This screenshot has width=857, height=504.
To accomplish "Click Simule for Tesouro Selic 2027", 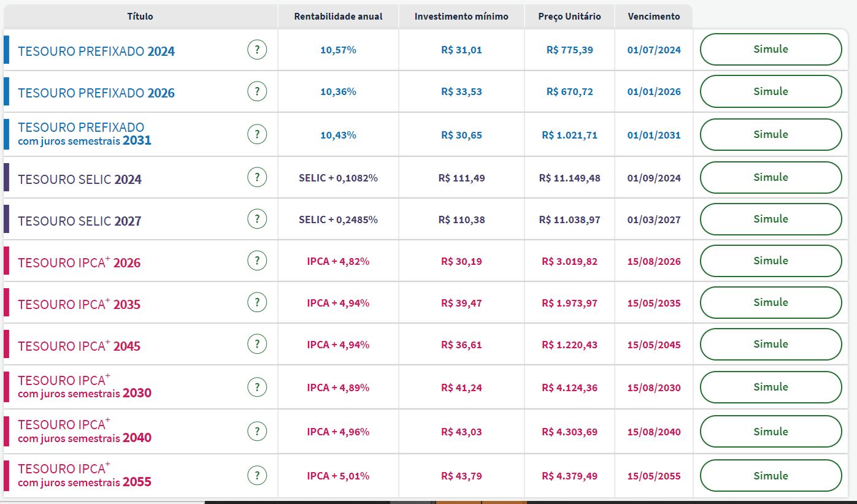I will (x=771, y=219).
